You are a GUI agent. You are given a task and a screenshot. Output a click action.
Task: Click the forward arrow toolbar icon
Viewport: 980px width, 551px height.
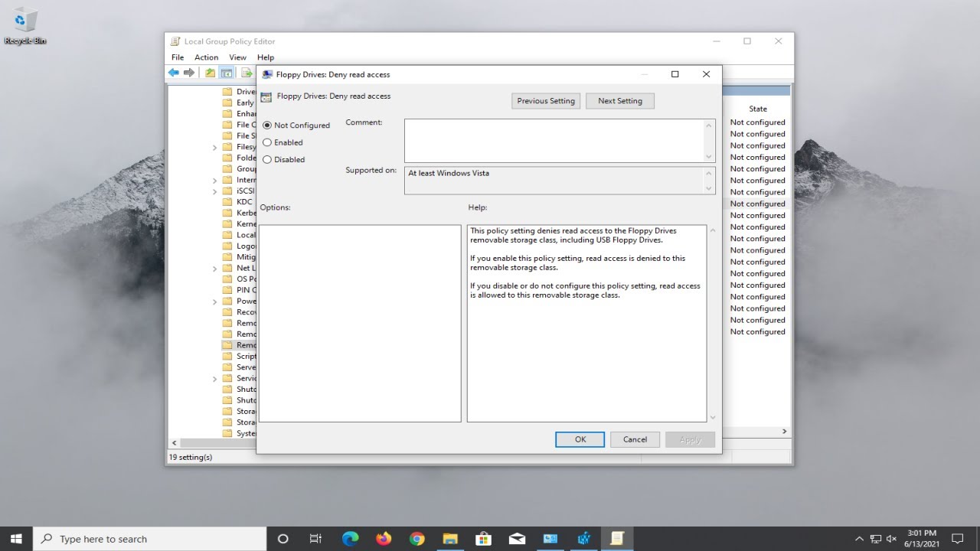[189, 73]
